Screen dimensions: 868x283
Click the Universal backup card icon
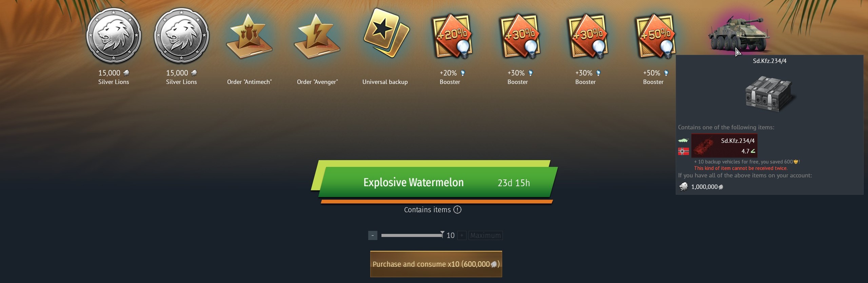tap(386, 33)
